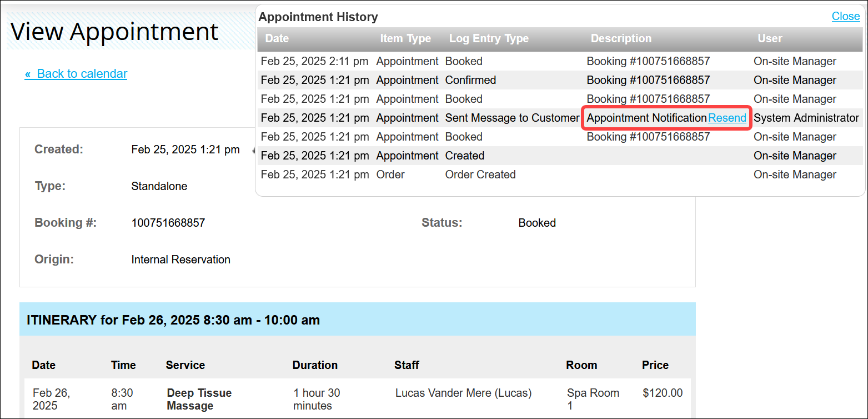Click the Log Entry Type column header
Screen dimensions: 868x419
point(489,38)
